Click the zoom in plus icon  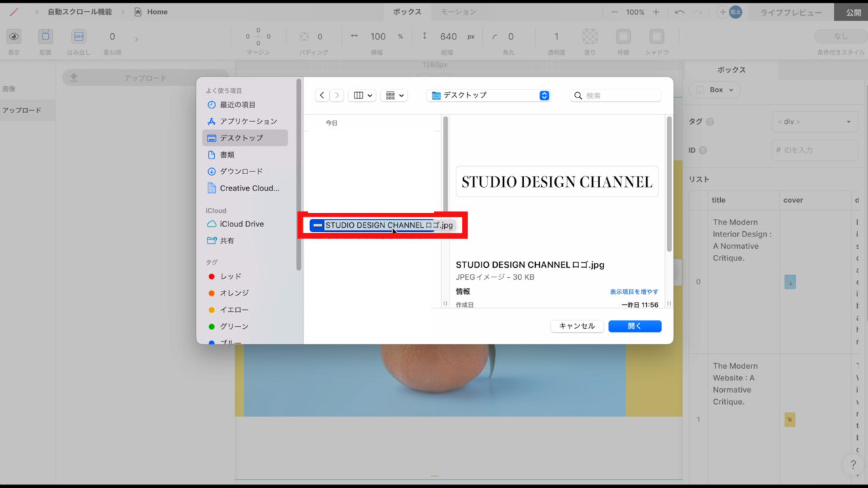(x=656, y=12)
